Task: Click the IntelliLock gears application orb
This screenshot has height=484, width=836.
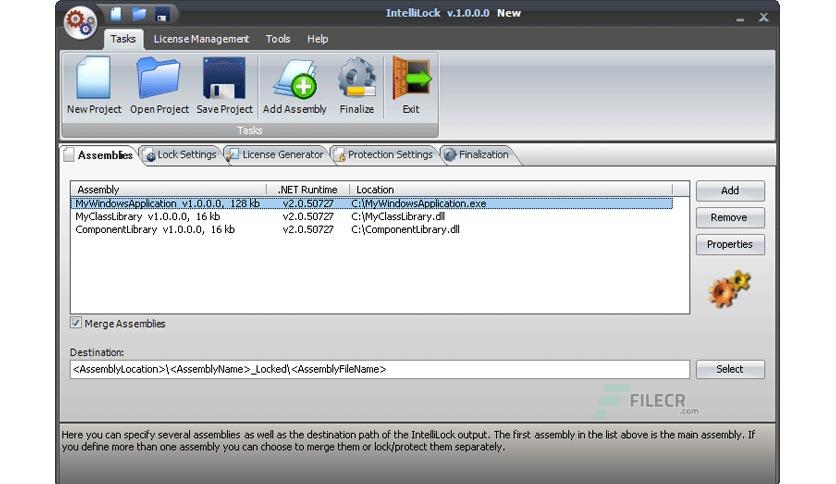Action: point(80,22)
